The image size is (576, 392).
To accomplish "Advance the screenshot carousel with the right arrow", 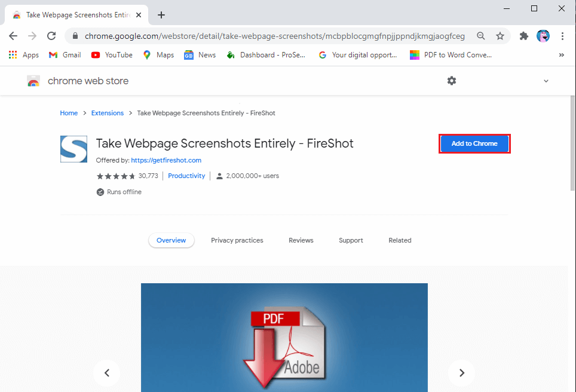I will pyautogui.click(x=461, y=372).
